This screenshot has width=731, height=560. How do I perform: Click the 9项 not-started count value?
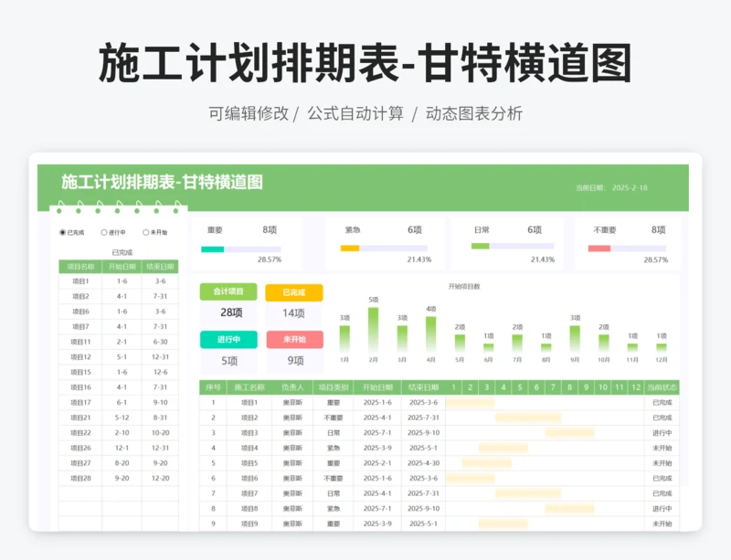tap(295, 361)
